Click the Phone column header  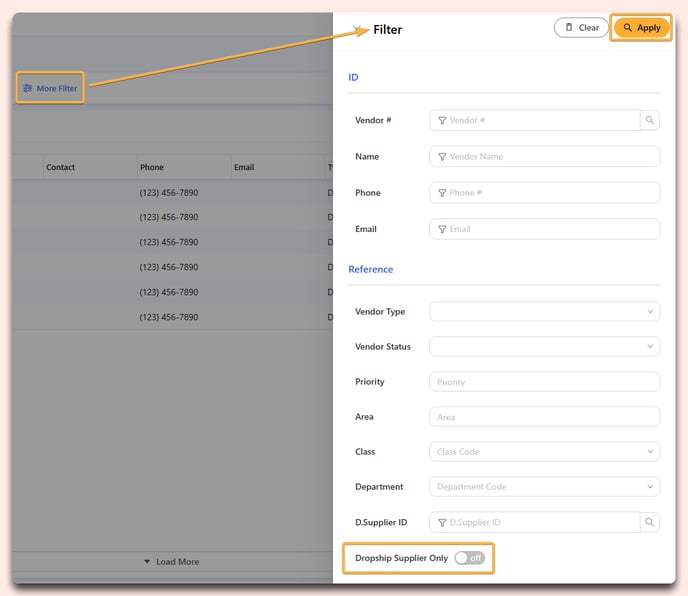click(152, 167)
